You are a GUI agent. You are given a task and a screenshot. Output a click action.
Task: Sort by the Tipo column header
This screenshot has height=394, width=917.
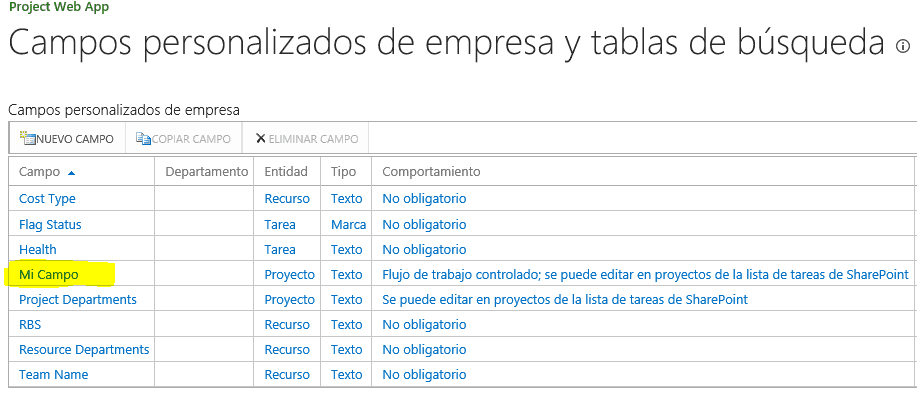(x=343, y=172)
